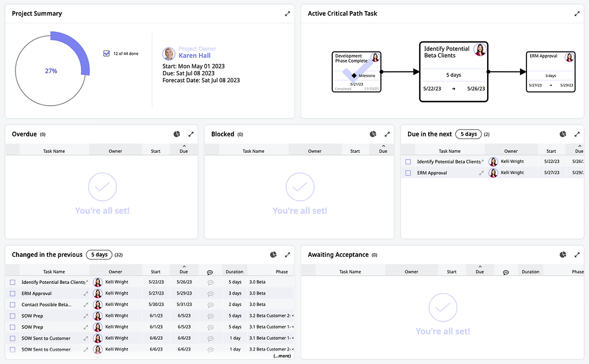Open pie chart view for Awaiting Acceptance
Image resolution: width=589 pixels, height=364 pixels.
coord(562,254)
